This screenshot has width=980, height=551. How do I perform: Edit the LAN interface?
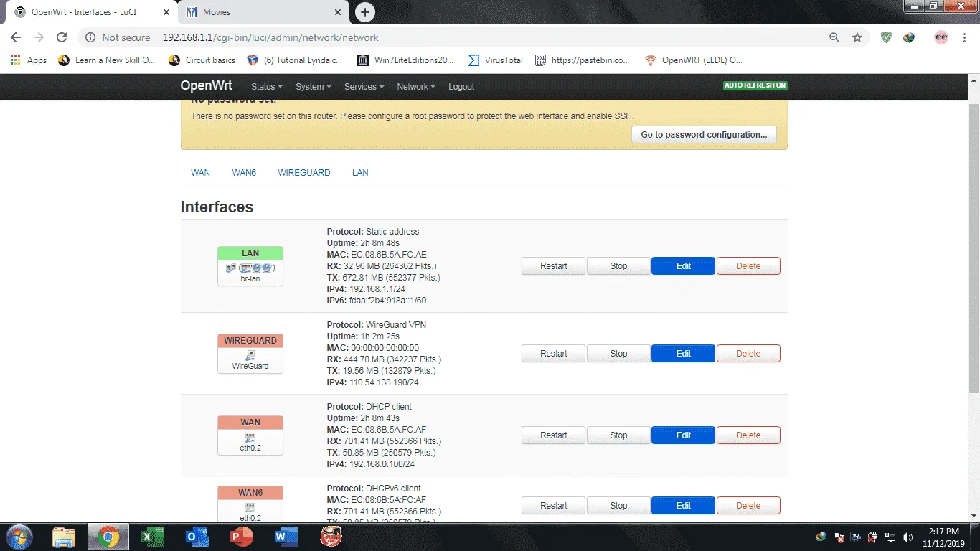[x=684, y=266]
